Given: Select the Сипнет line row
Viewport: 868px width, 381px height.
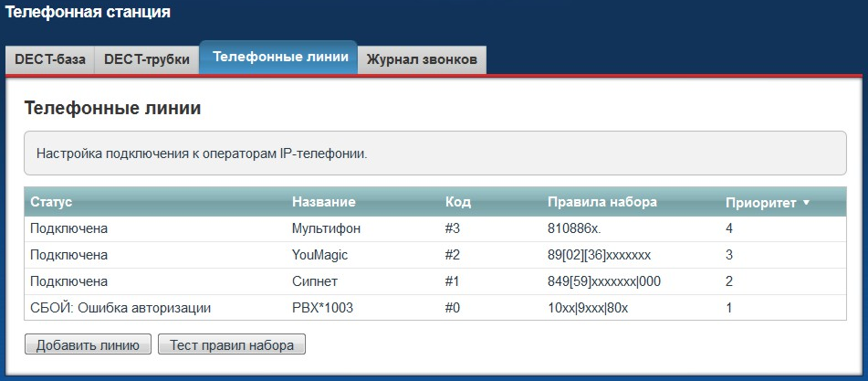Looking at the screenshot, I should (316, 281).
